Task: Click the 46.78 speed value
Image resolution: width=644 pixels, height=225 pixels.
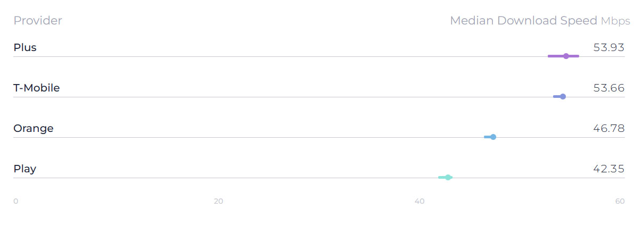Action: (609, 128)
